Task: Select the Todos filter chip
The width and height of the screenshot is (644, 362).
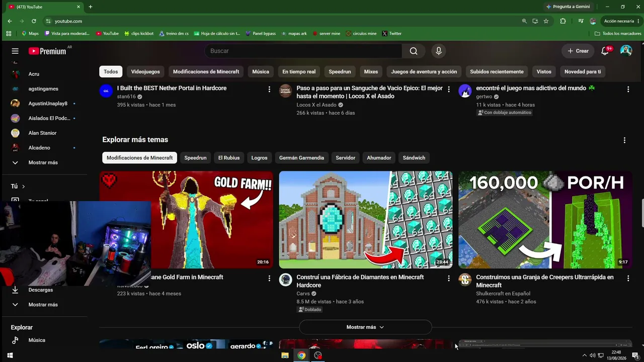Action: click(111, 71)
